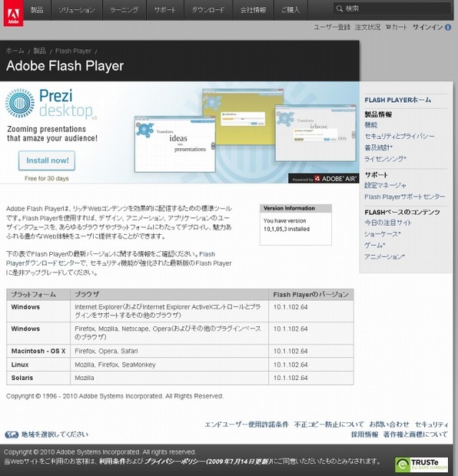
Task: Open 不正コピー防止について footer link
Action: coord(329,425)
